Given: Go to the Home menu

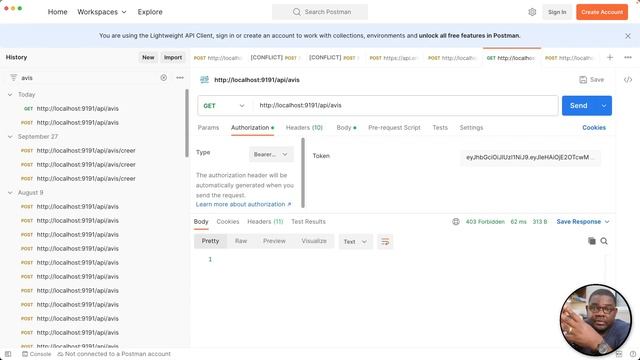Looking at the screenshot, I should click(x=58, y=12).
